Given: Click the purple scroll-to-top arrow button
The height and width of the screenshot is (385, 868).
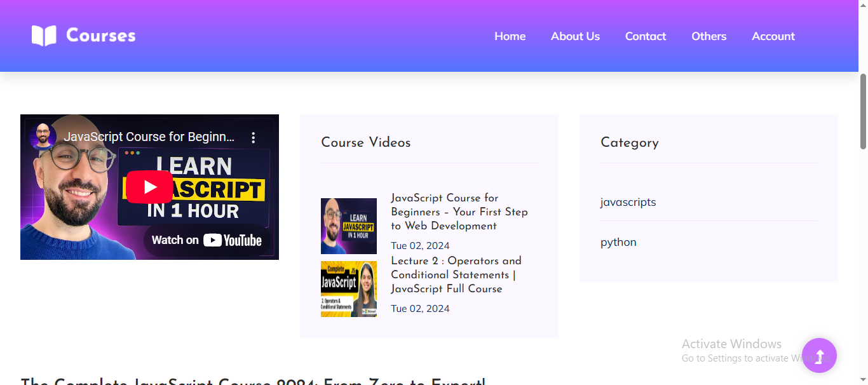Looking at the screenshot, I should (818, 355).
